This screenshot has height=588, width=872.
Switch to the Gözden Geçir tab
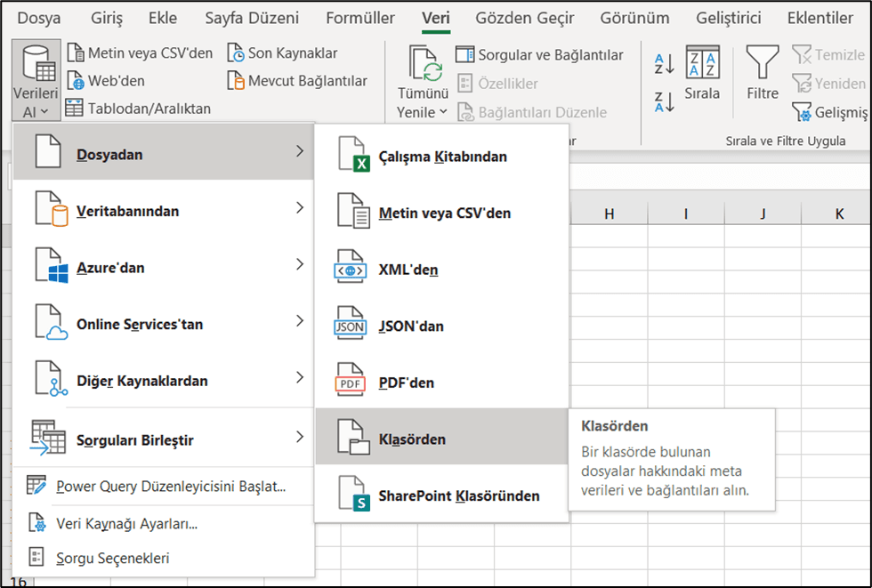(x=524, y=19)
